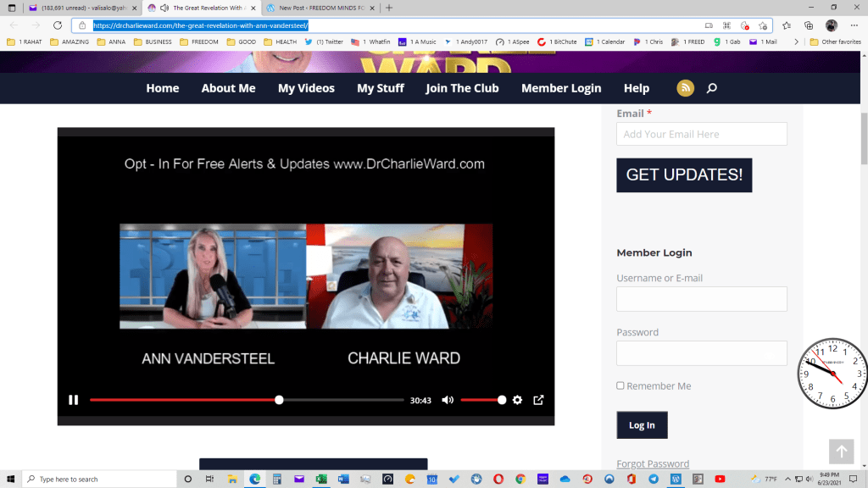
Task: Open site search magnifier icon
Action: [712, 88]
